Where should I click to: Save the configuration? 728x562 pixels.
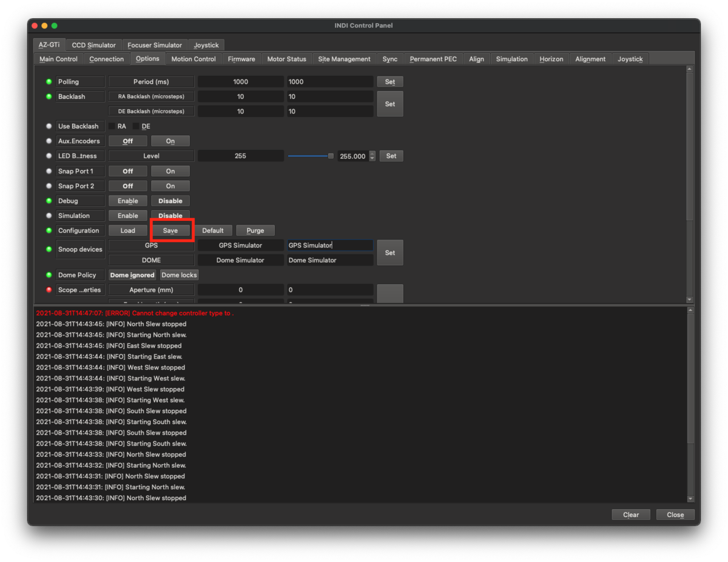170,231
